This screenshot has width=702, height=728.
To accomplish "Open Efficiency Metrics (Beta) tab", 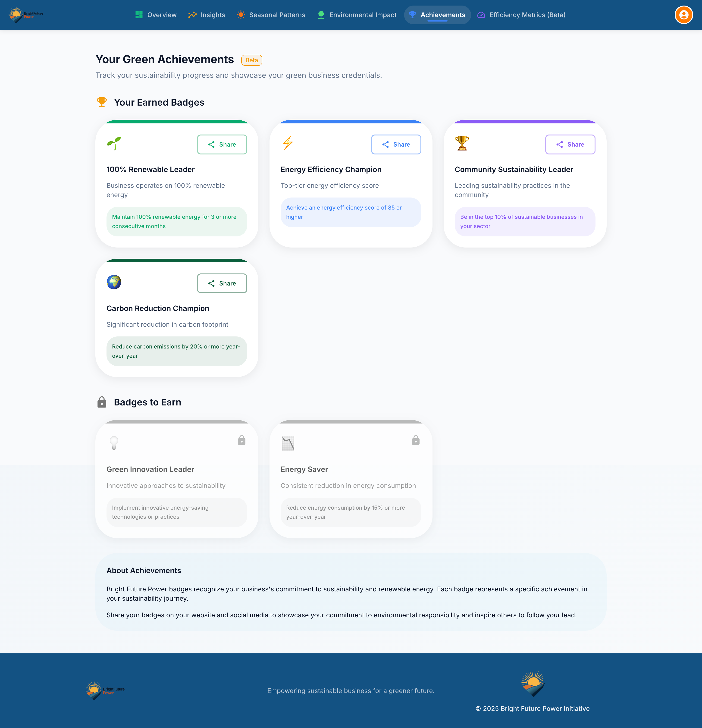I will click(x=521, y=15).
